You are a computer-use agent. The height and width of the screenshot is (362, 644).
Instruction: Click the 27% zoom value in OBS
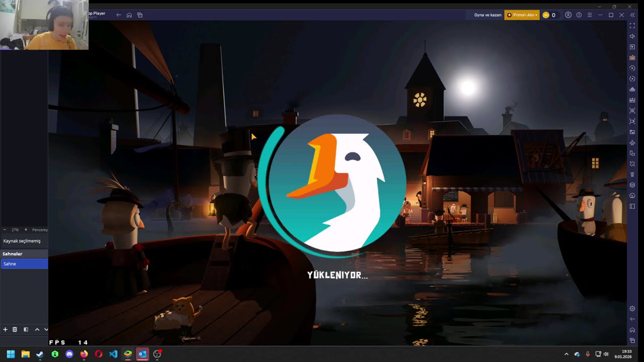point(15,230)
